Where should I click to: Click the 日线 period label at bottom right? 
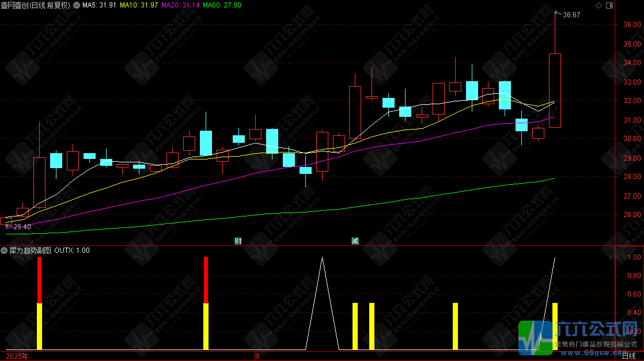(x=629, y=356)
